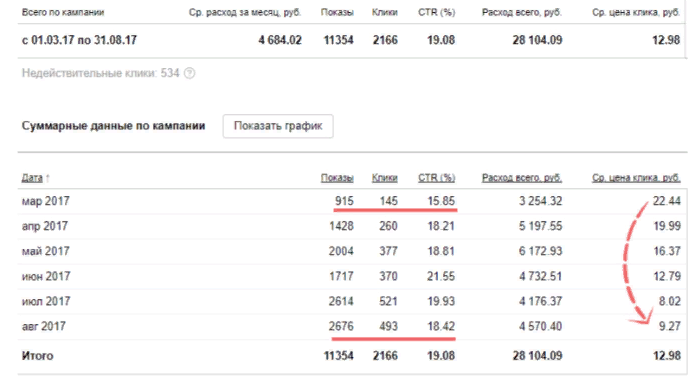
Task: Click CTR value 18.81 for May
Action: click(441, 251)
